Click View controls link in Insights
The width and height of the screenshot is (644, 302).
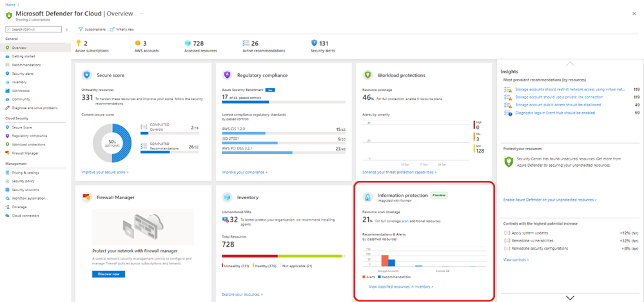coord(516,260)
